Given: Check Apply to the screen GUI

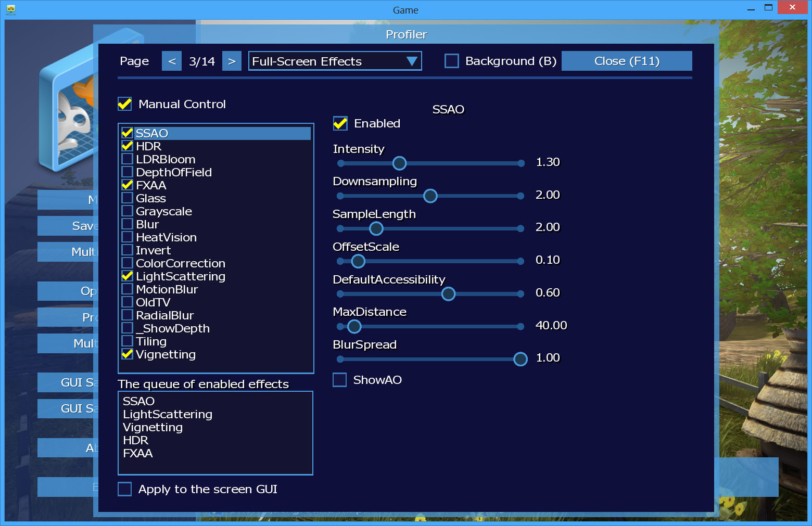Looking at the screenshot, I should coord(125,489).
